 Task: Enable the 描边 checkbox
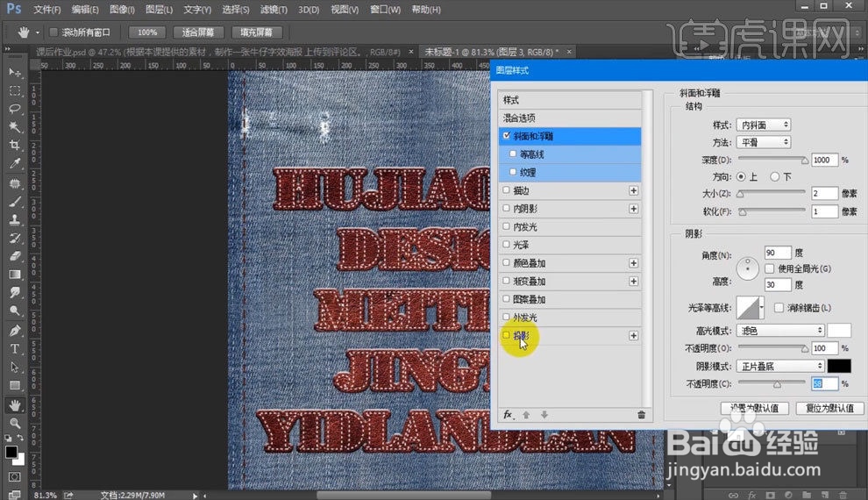pyautogui.click(x=506, y=190)
